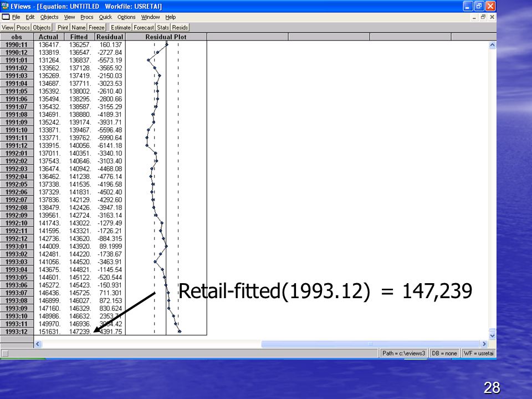Viewport: 532px width, 399px height.
Task: Click fitted value 147239. in the table
Action: (80, 331)
